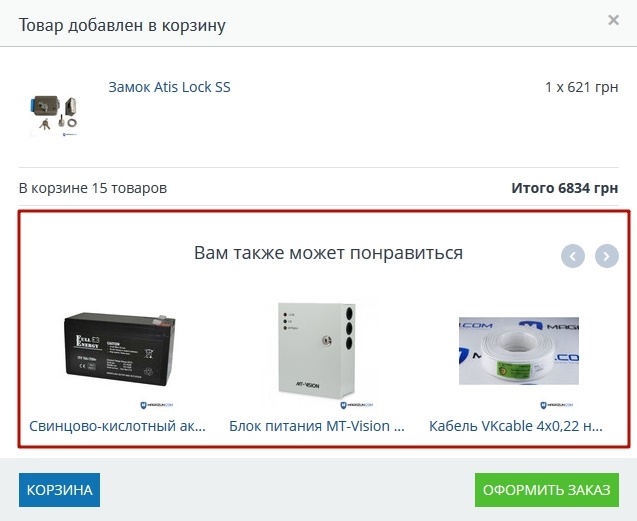
Task: Open the Замок Atis Lock SS link
Action: [x=169, y=87]
